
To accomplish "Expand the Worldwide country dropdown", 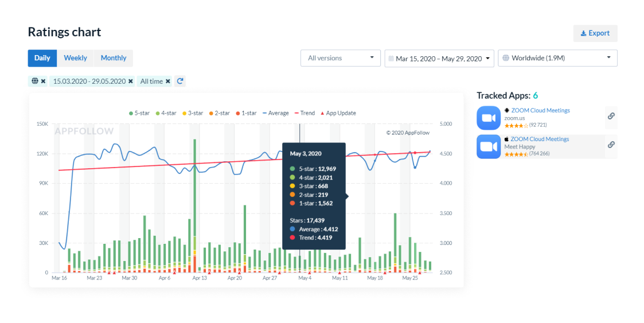I will 557,58.
